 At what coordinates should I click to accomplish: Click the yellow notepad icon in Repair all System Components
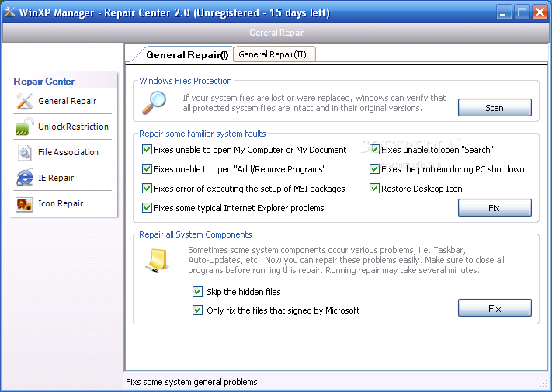click(x=158, y=260)
